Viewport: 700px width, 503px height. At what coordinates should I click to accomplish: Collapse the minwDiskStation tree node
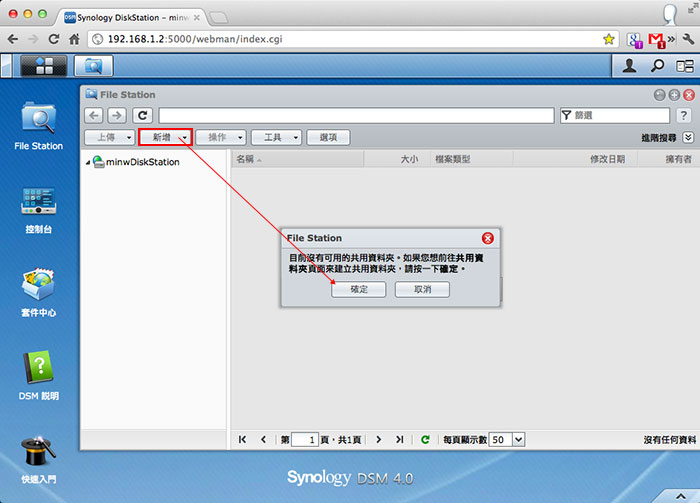point(88,162)
